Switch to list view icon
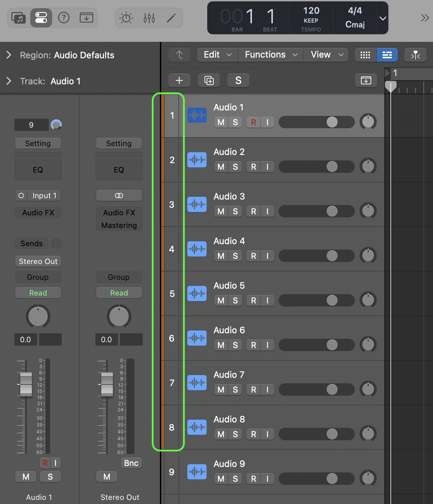This screenshot has width=433, height=504. tap(387, 55)
